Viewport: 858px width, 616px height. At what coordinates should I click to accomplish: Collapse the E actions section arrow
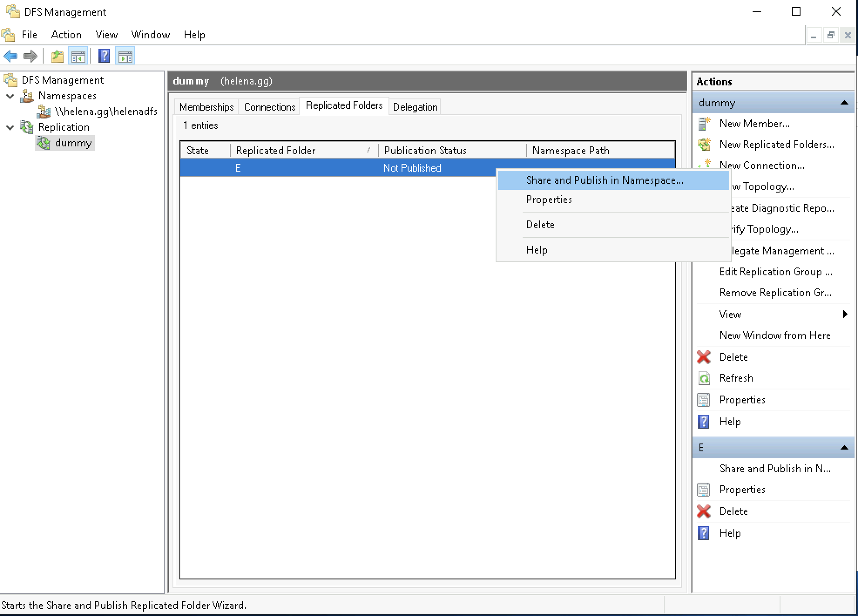tap(844, 447)
